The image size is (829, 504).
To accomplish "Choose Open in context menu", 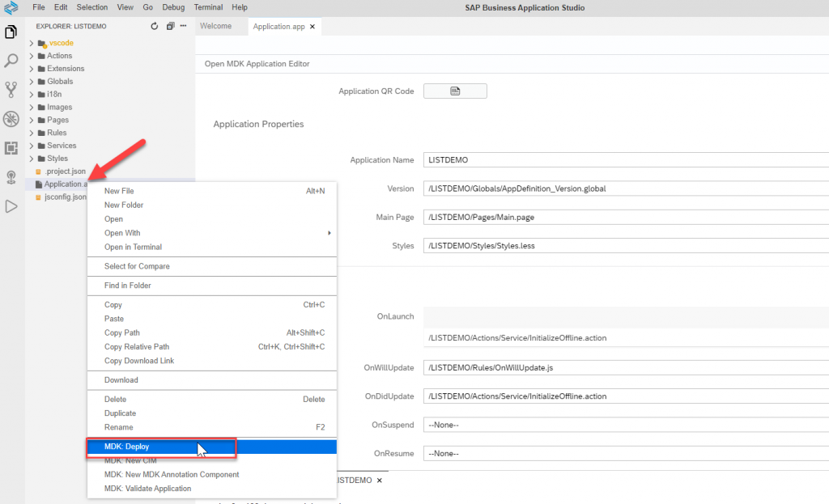I will [x=212, y=219].
